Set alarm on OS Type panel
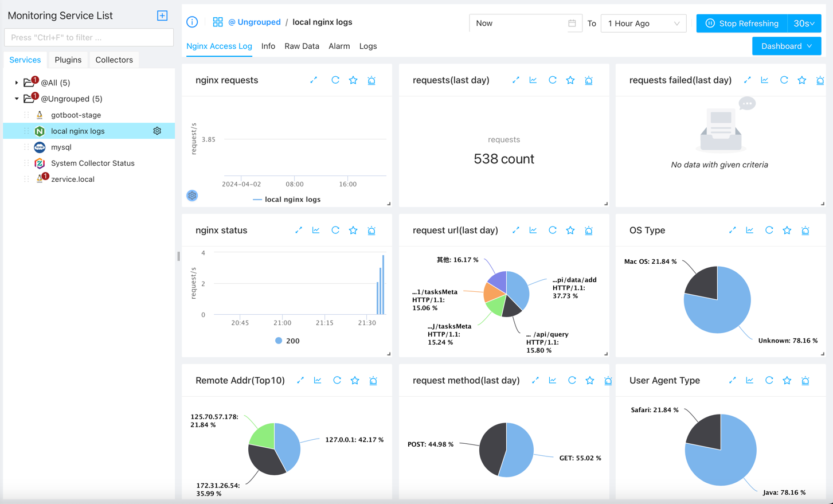 point(805,230)
